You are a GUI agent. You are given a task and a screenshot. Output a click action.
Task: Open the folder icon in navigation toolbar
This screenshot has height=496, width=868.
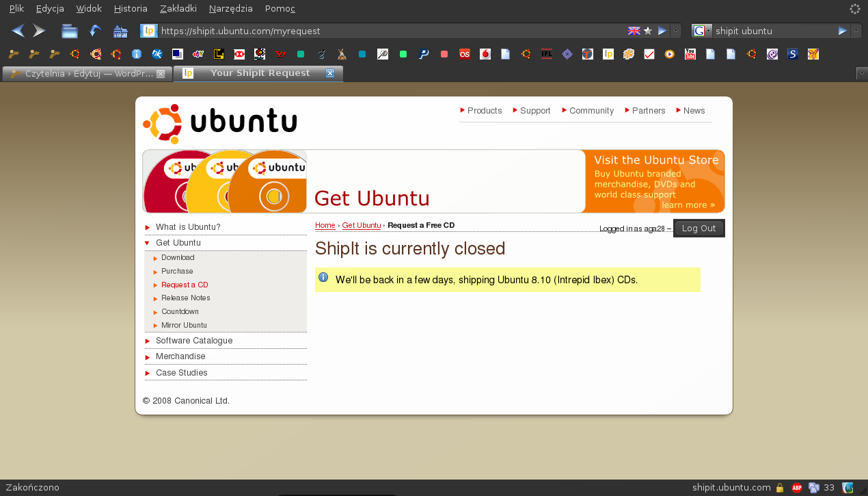pos(70,31)
